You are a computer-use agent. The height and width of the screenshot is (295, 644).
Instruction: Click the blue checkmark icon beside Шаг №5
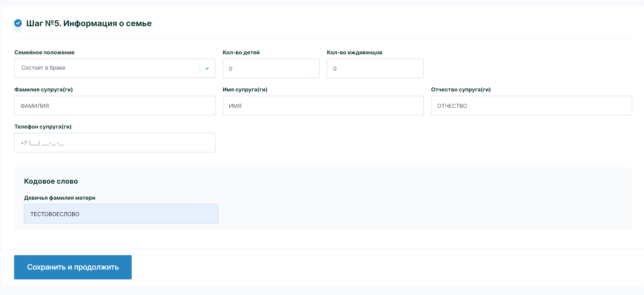tap(18, 23)
